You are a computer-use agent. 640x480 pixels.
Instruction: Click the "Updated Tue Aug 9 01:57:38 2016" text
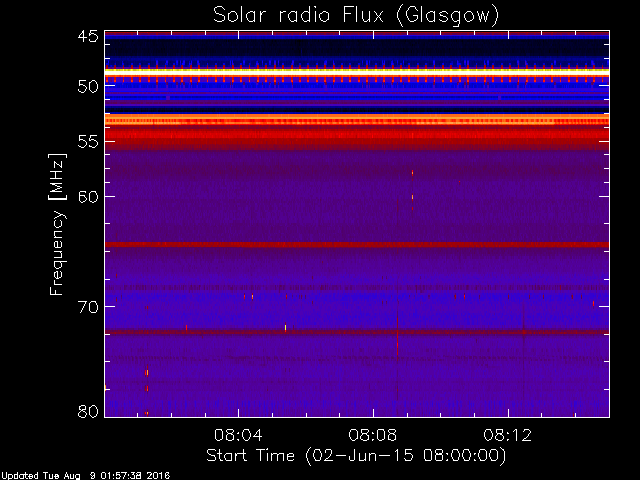pos(86,476)
